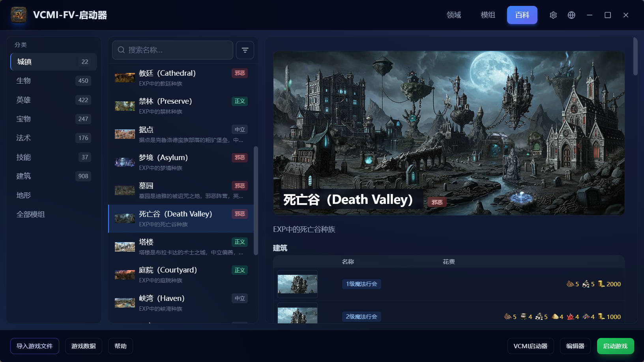644x362 pixels.
Task: Open the 1级魔法行会 building thumbnail
Action: pos(298,284)
